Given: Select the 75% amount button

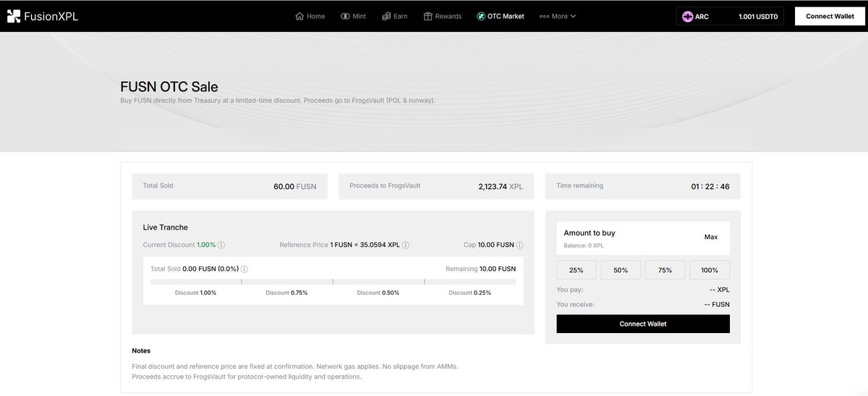Looking at the screenshot, I should (x=665, y=270).
